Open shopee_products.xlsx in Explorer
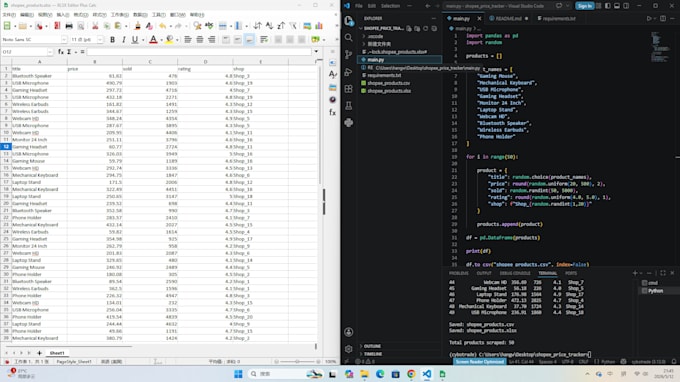The height and width of the screenshot is (382, 680). 389,91
